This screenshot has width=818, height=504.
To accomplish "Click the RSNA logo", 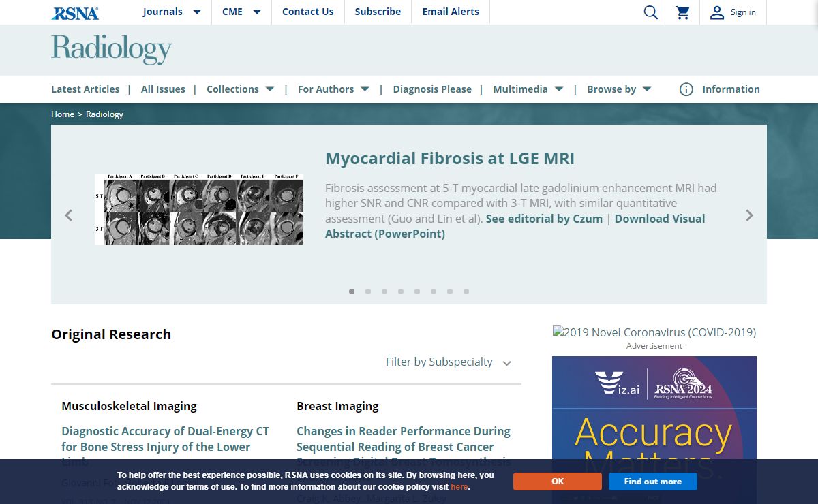I will 75,12.
